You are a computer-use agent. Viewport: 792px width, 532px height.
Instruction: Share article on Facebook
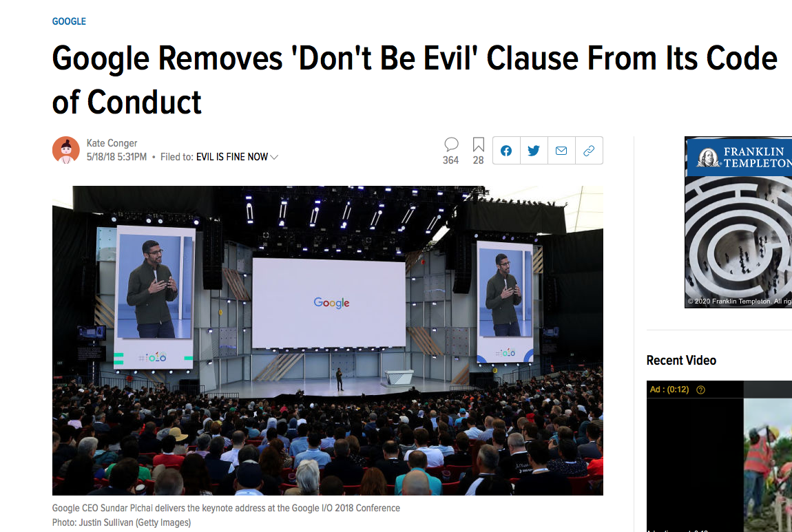click(x=506, y=151)
